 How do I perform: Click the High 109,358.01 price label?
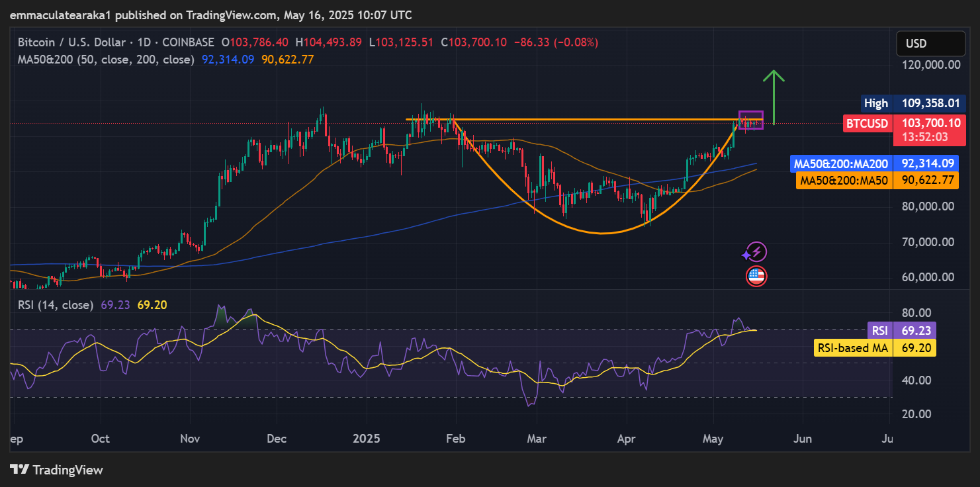913,103
